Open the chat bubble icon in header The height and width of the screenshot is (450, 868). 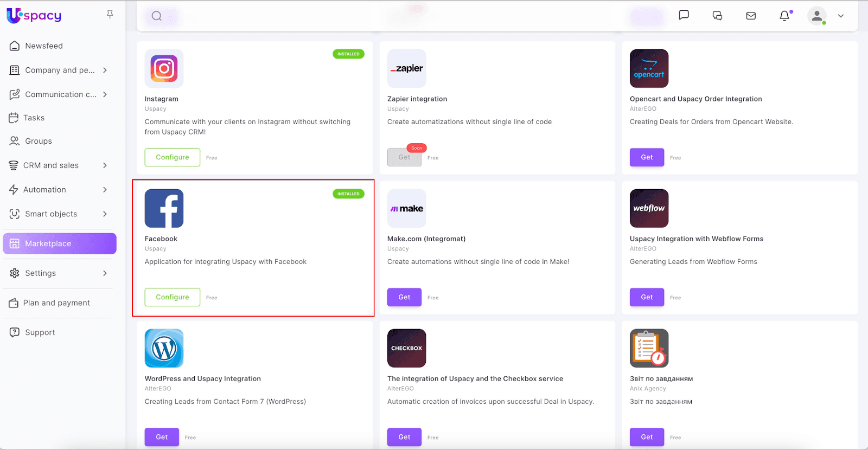tap(684, 15)
